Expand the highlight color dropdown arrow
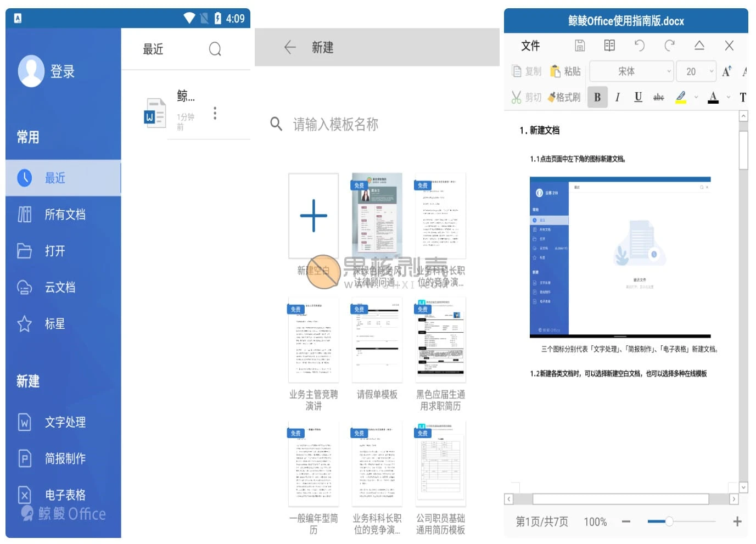Viewport: 756px width, 544px height. [696, 98]
